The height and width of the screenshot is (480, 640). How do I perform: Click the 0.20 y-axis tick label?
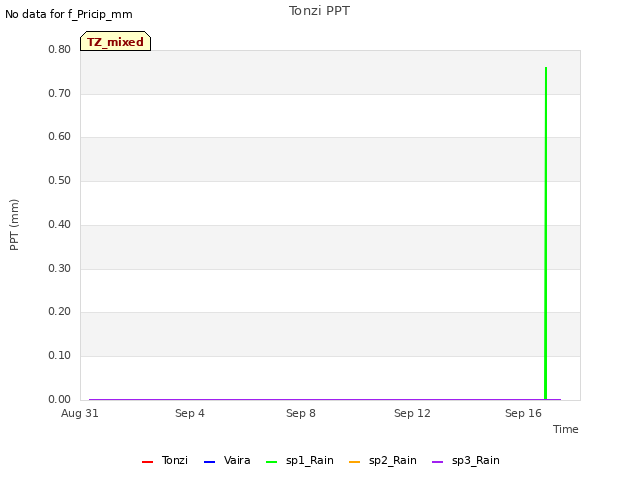click(60, 311)
